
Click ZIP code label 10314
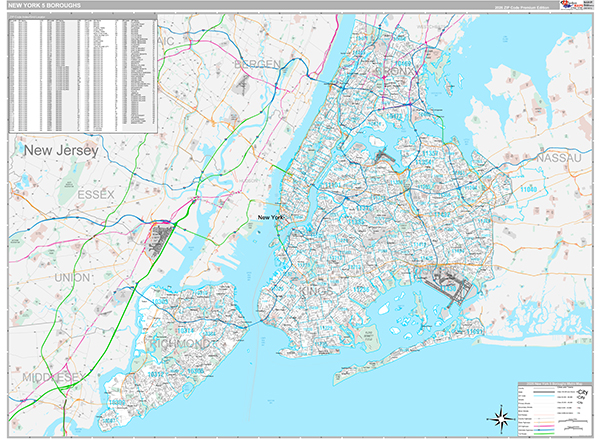click(186, 330)
